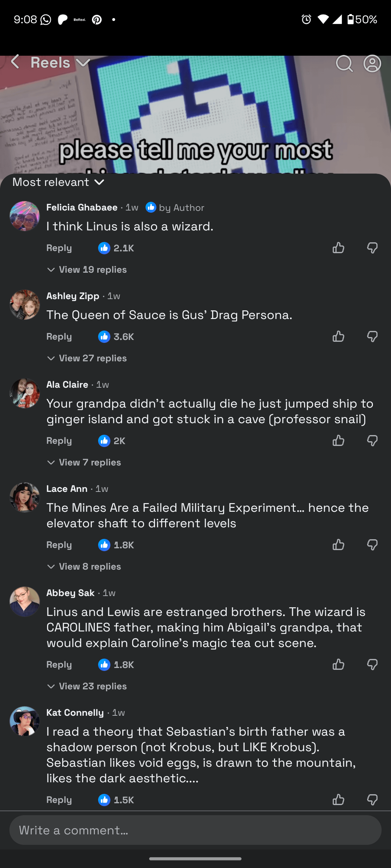Open reactions on Ashley Zipp's 3.6K likes

click(x=116, y=337)
